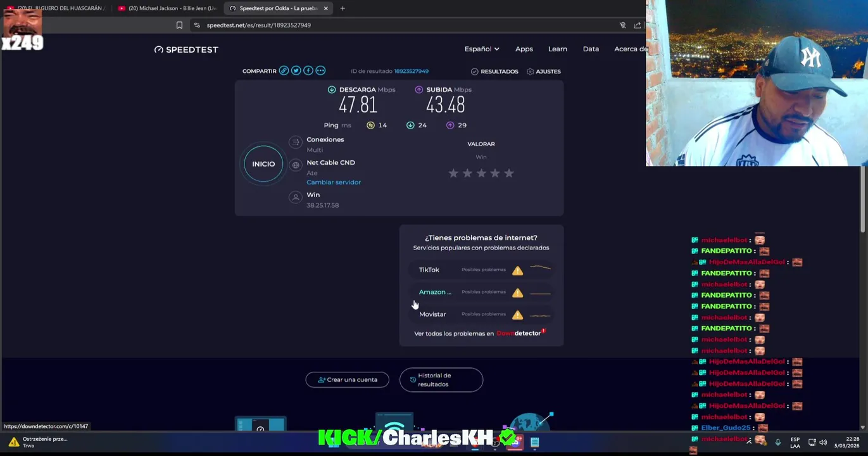
Task: Copy the share link icon next to COMPARTIR
Action: coord(284,71)
